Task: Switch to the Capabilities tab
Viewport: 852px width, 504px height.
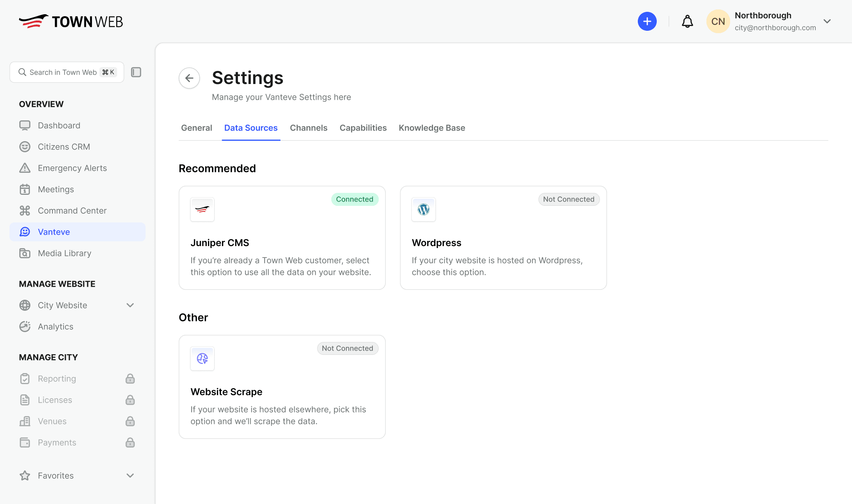Action: (363, 128)
